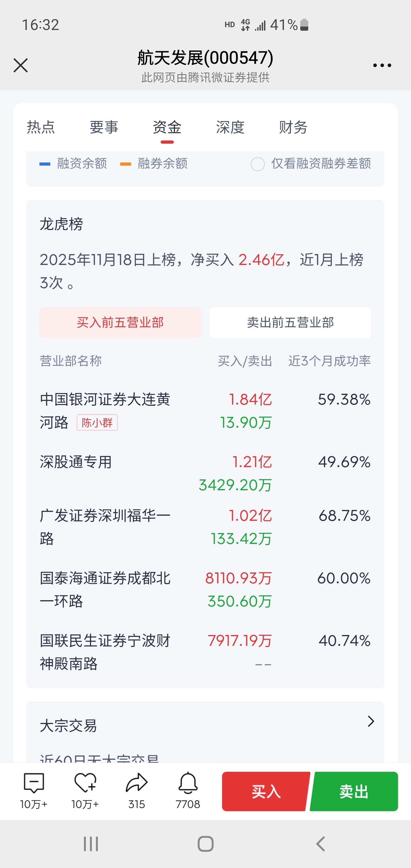Close the webpage with X icon
The height and width of the screenshot is (868, 411).
coord(21,65)
